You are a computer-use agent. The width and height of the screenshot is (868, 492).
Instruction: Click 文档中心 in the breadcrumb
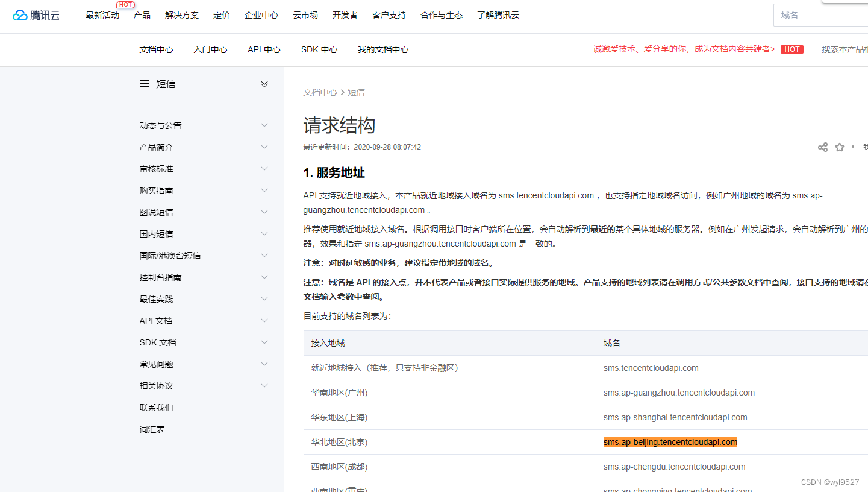click(320, 92)
